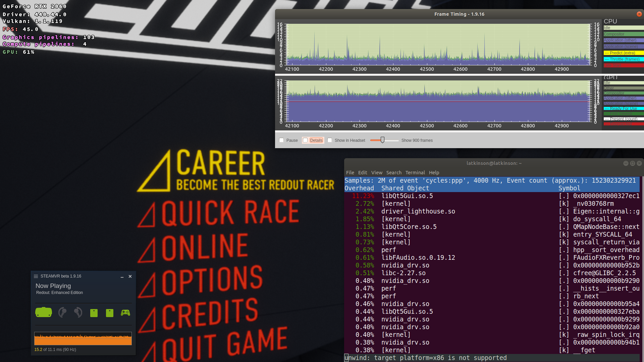
Task: Click the Overhead column header in perf
Action: coord(359,188)
